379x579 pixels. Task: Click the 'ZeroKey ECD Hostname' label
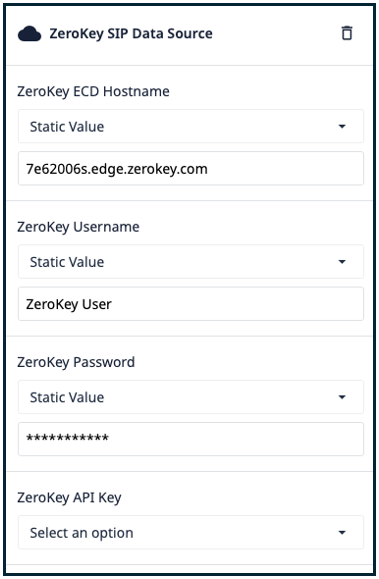[x=93, y=91]
